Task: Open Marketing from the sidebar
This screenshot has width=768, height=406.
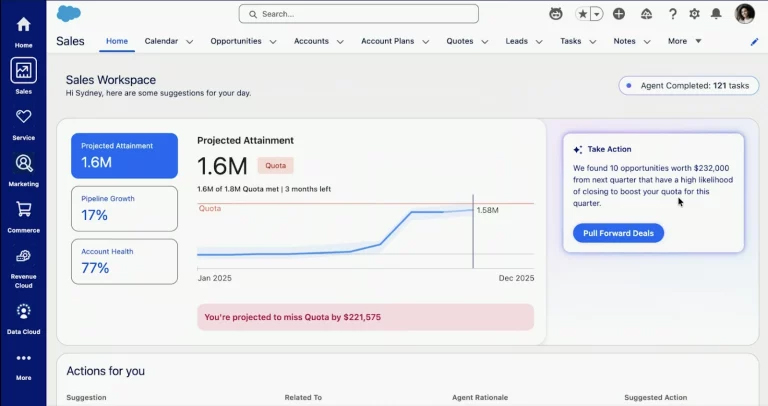Action: pos(23,164)
